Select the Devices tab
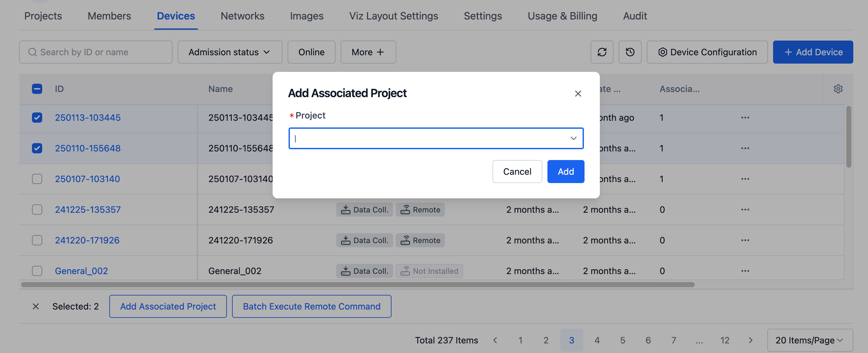 tap(176, 16)
